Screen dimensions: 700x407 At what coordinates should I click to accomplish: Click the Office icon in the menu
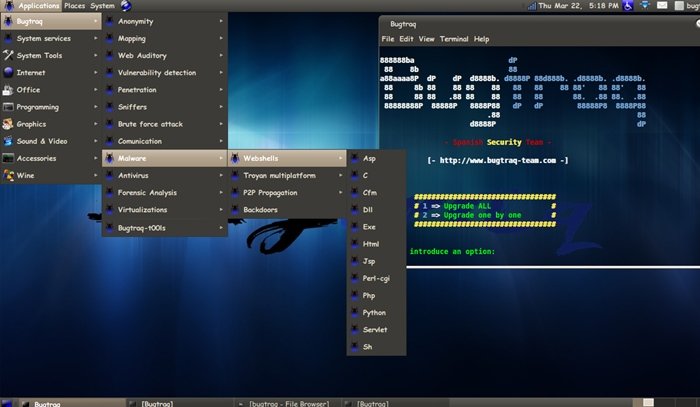point(8,90)
